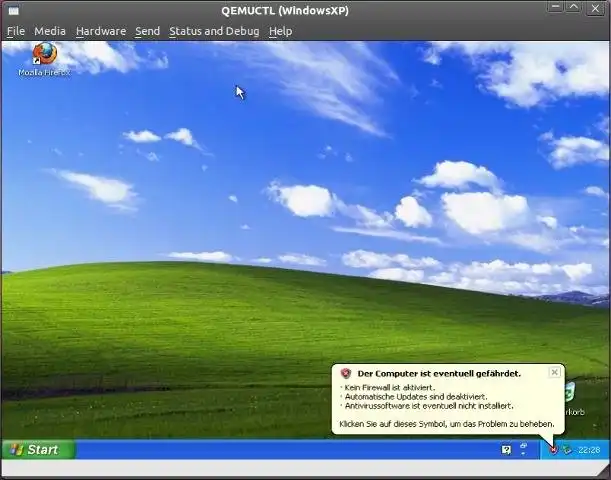Viewport: 611px width, 480px height.
Task: Click the Windows XP Start button
Action: [38, 450]
